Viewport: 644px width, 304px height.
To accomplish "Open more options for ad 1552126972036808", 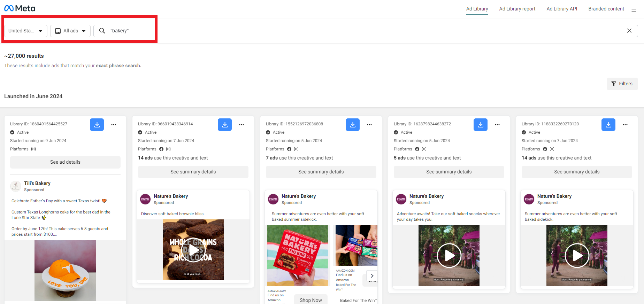I will point(369,125).
